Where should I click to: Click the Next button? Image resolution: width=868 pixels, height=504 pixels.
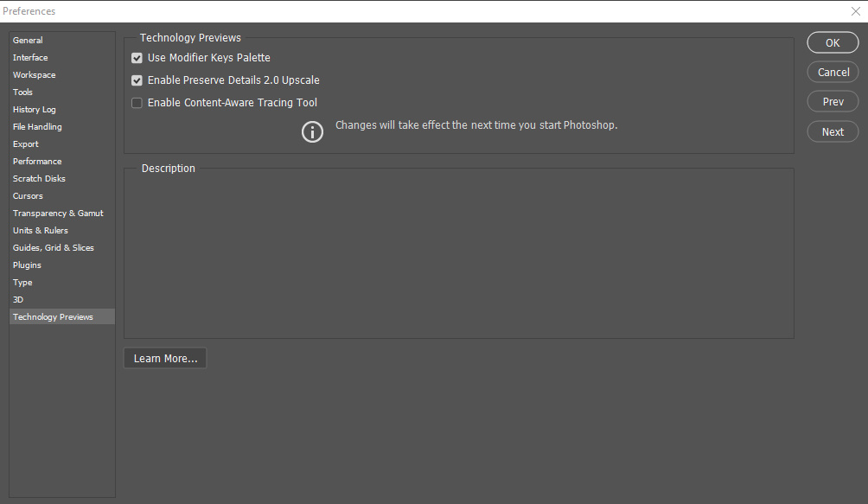(833, 132)
